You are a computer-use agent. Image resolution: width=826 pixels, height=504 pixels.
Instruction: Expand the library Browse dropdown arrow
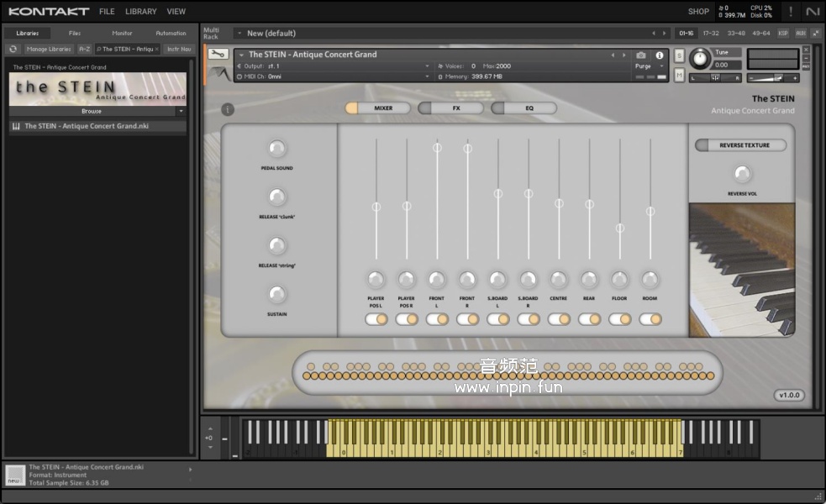tap(181, 111)
